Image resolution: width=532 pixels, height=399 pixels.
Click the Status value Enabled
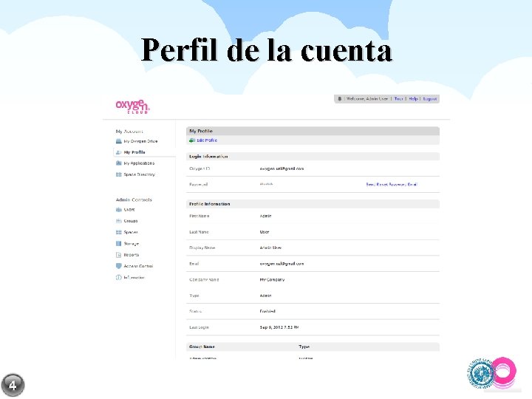[x=267, y=311]
